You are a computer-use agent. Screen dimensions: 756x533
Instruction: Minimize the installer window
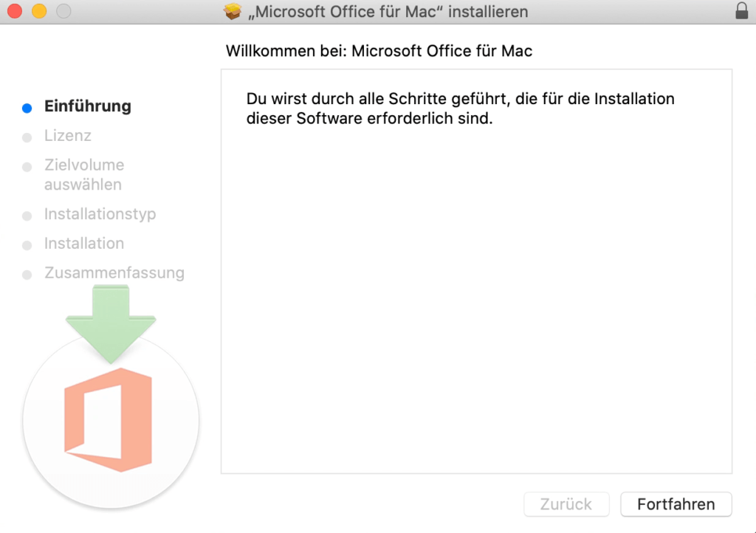pos(39,12)
